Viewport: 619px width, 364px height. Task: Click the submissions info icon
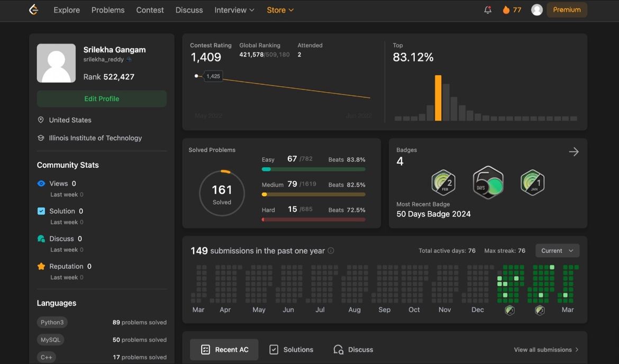pyautogui.click(x=331, y=251)
